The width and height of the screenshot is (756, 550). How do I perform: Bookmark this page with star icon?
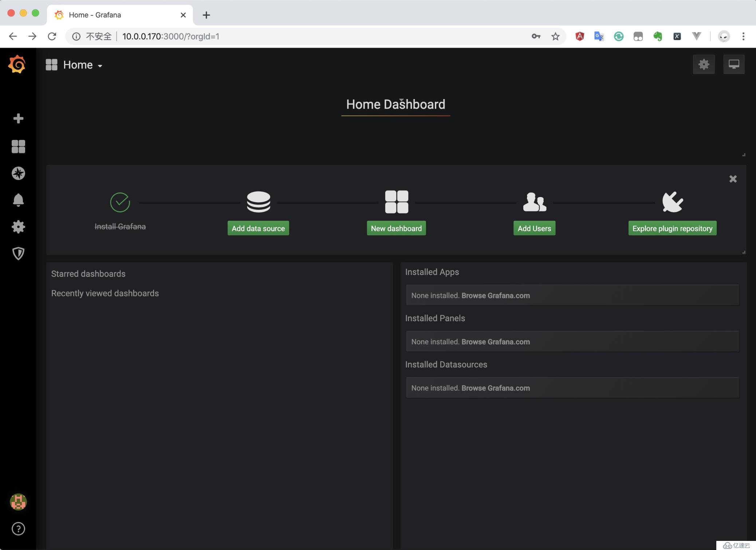coord(555,36)
